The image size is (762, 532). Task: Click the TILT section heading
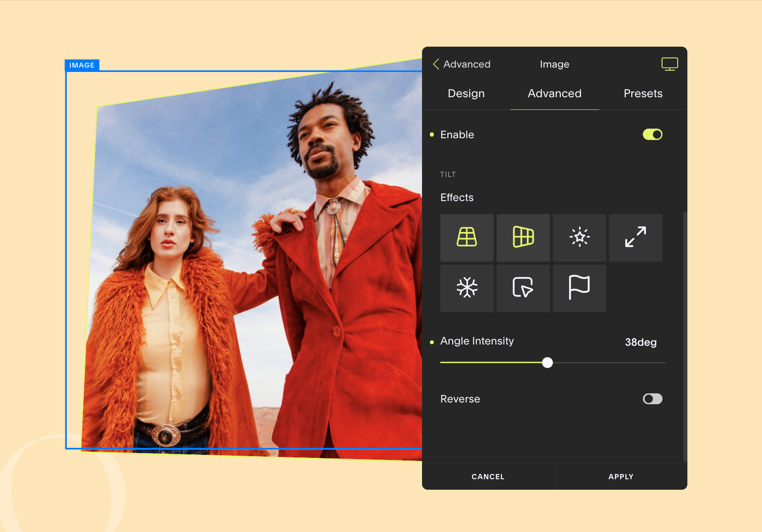(x=448, y=174)
